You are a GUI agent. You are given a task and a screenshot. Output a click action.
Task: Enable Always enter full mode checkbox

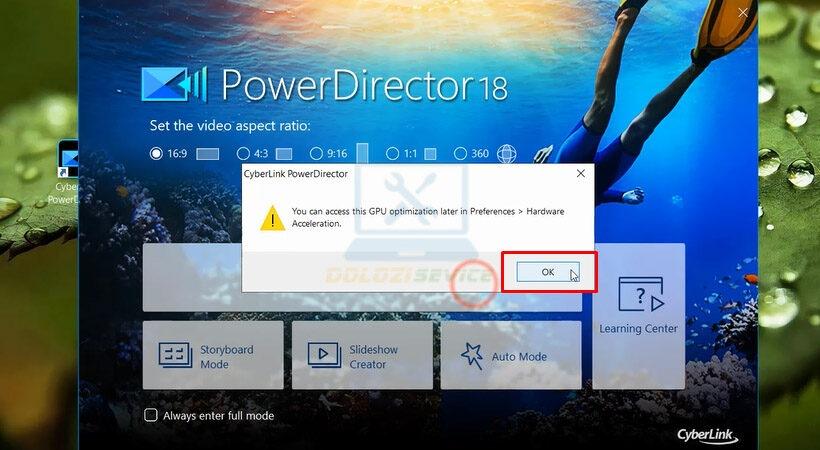pyautogui.click(x=151, y=415)
